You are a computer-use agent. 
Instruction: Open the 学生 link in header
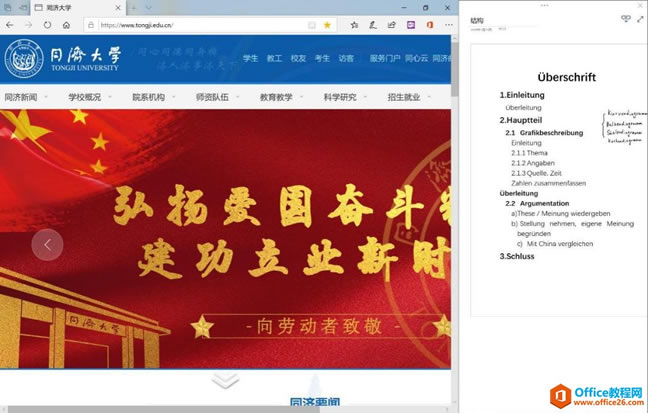point(251,58)
